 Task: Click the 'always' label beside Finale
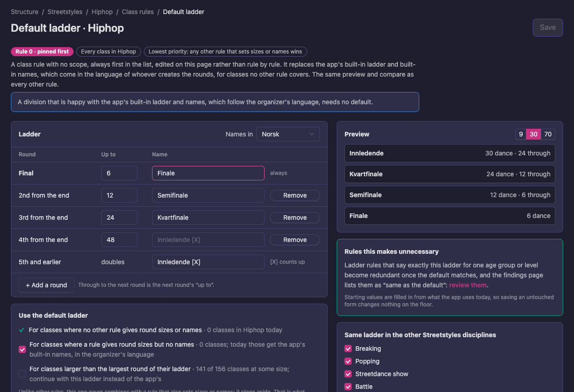click(x=279, y=173)
